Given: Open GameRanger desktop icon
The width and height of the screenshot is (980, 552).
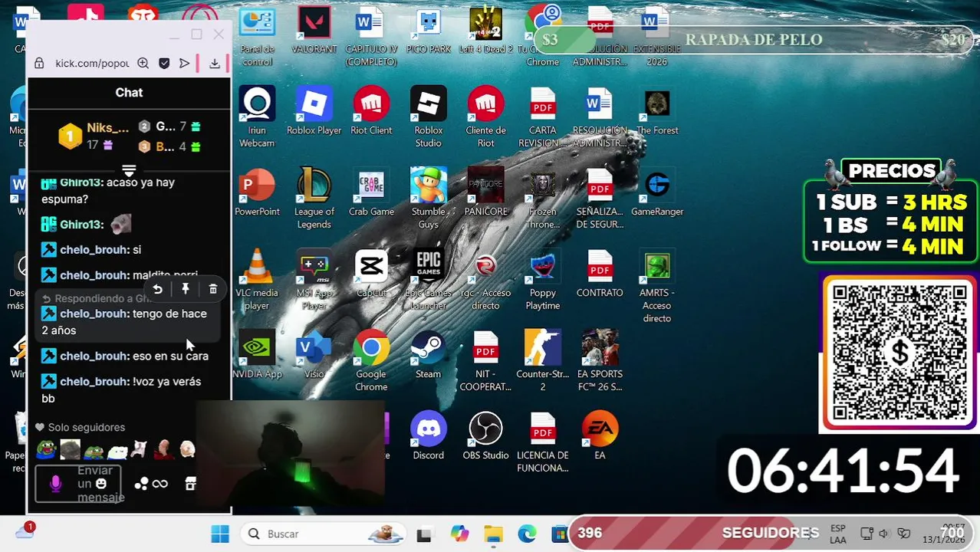Looking at the screenshot, I should pos(657,192).
